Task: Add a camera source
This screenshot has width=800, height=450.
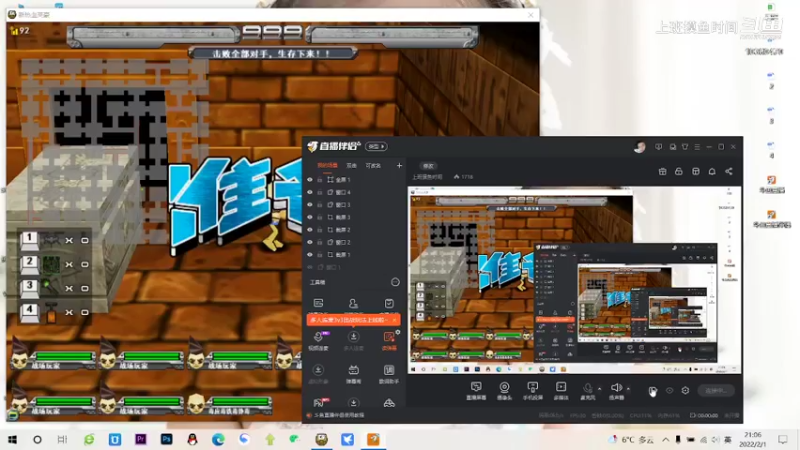Action: tap(504, 390)
